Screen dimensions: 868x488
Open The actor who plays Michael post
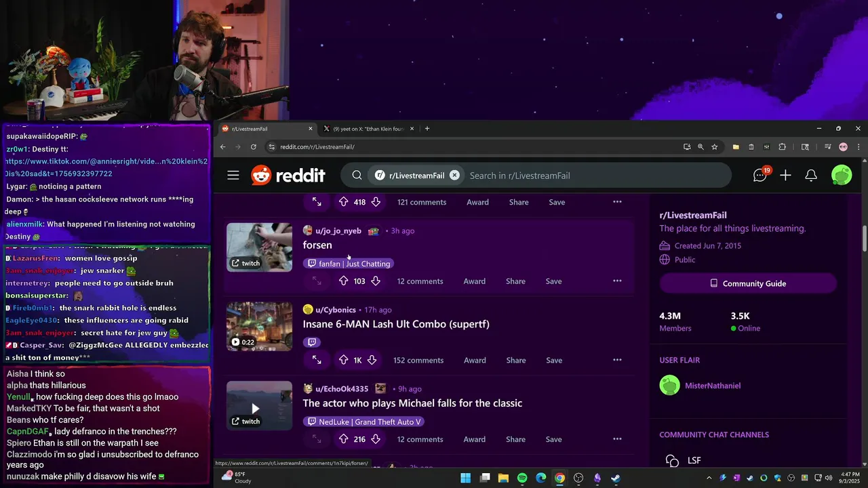pyautogui.click(x=412, y=403)
